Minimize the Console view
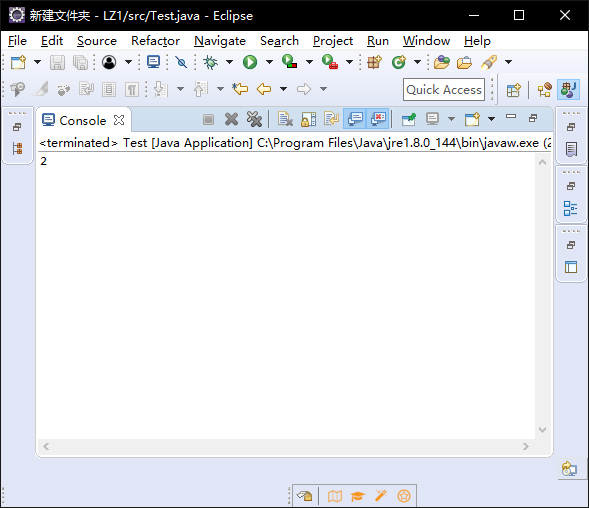This screenshot has width=589, height=508. [x=511, y=116]
